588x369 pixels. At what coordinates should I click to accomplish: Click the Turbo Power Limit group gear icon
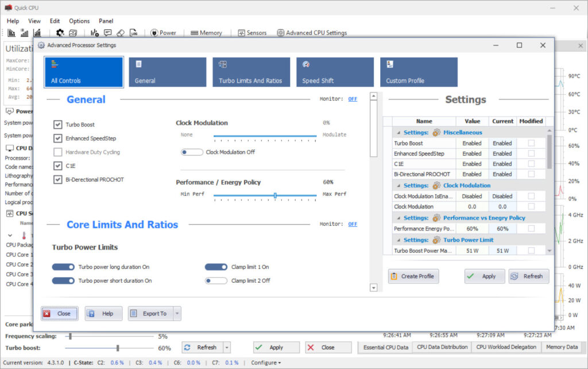(x=436, y=240)
